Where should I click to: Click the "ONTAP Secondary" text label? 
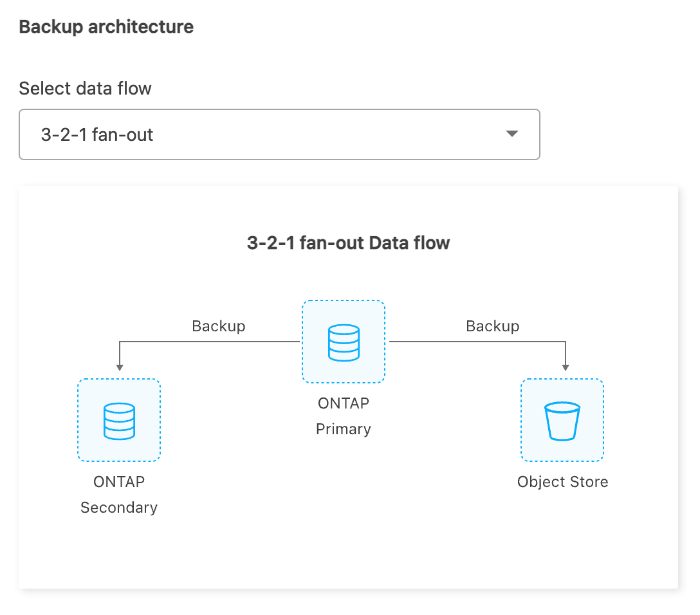[119, 494]
